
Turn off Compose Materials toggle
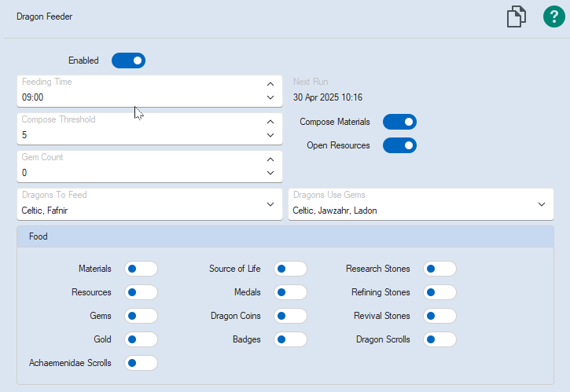tap(399, 122)
